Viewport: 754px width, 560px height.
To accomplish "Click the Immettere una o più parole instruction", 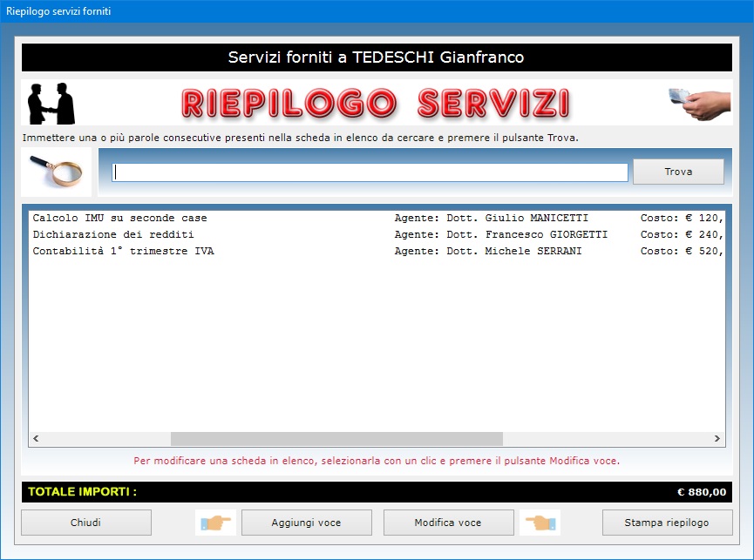I will pos(301,138).
